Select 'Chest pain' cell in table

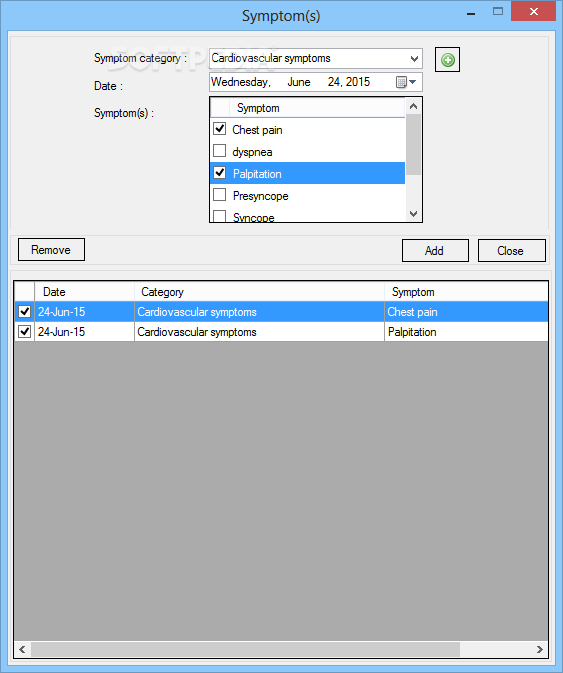pyautogui.click(x=466, y=312)
